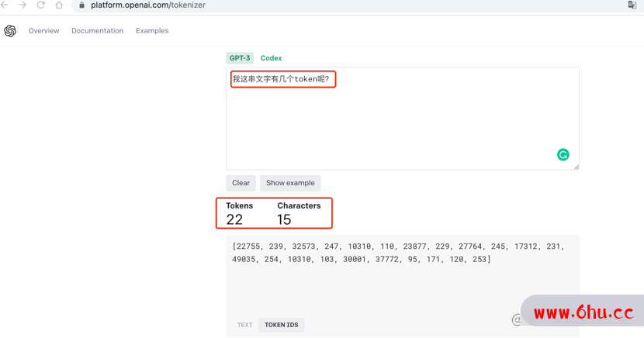Click the token ID 22755 in the output
This screenshot has width=644, height=338.
[248, 247]
